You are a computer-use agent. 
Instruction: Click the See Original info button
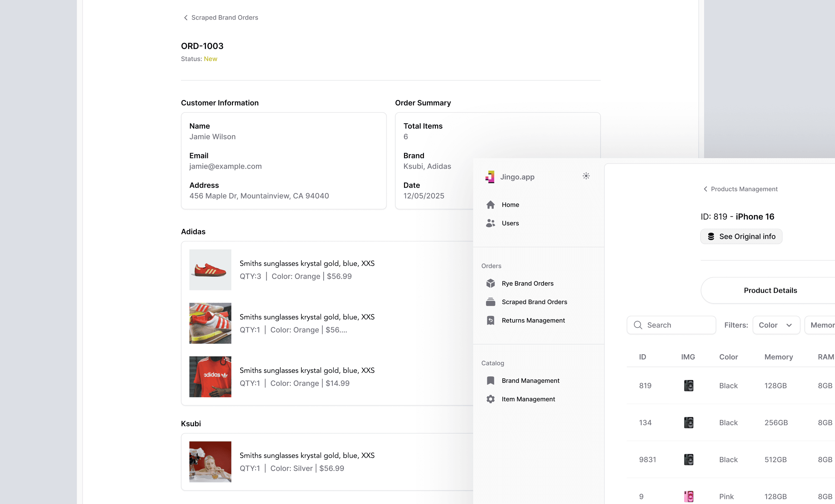click(741, 237)
